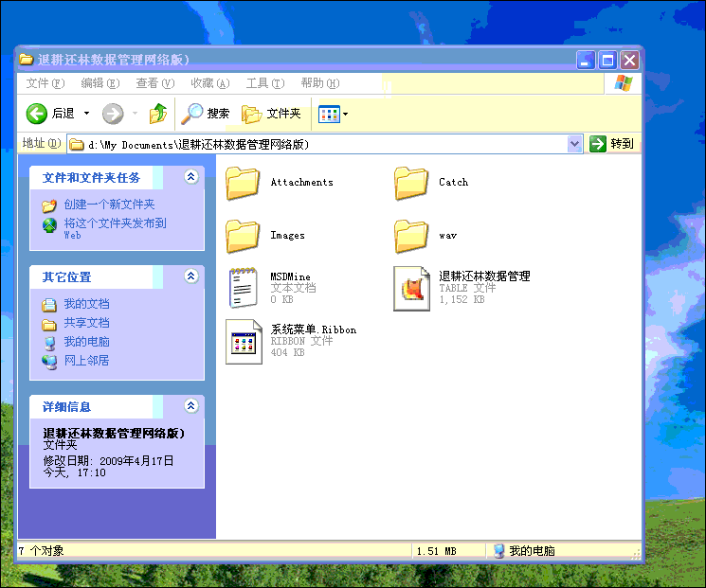Collapse the 详细信息 panel
Screen dimensions: 706x588
(x=190, y=406)
